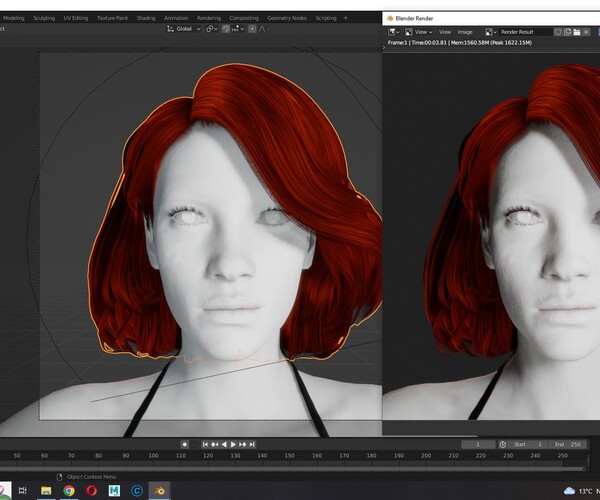
Task: Jump to the start frame
Action: coord(205,444)
